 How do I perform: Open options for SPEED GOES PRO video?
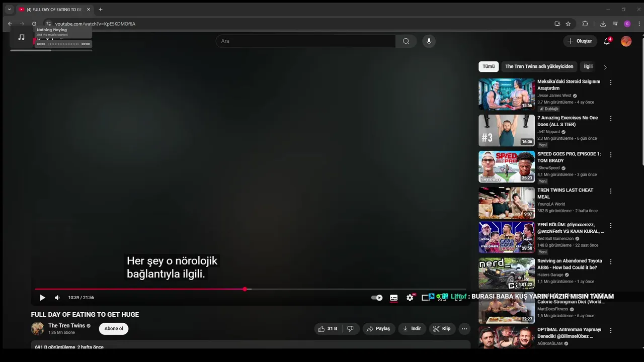(611, 155)
